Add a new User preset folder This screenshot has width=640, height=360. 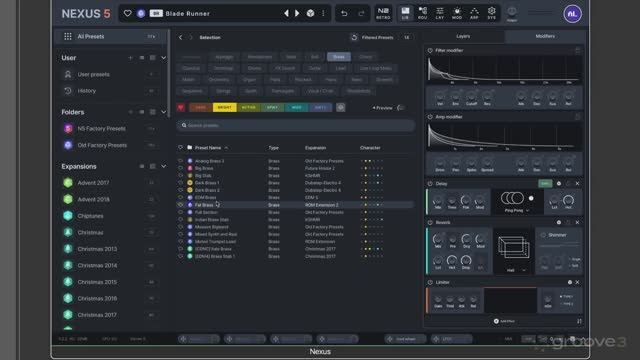click(130, 58)
